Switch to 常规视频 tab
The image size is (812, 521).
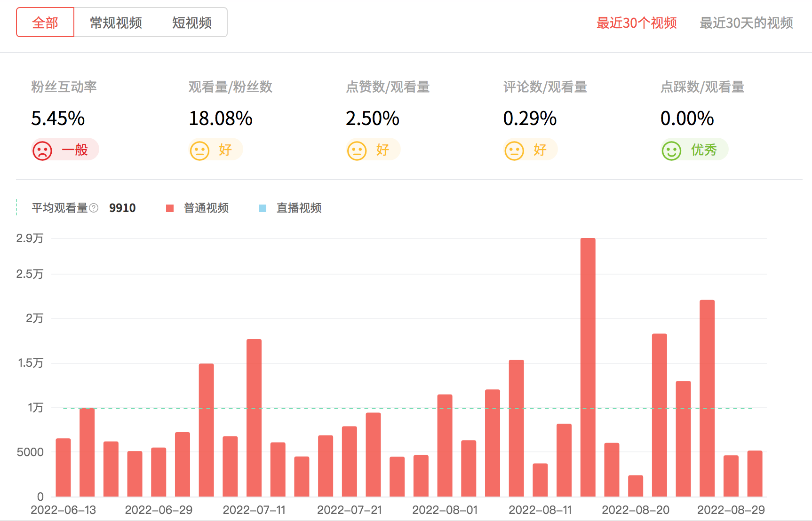point(116,23)
